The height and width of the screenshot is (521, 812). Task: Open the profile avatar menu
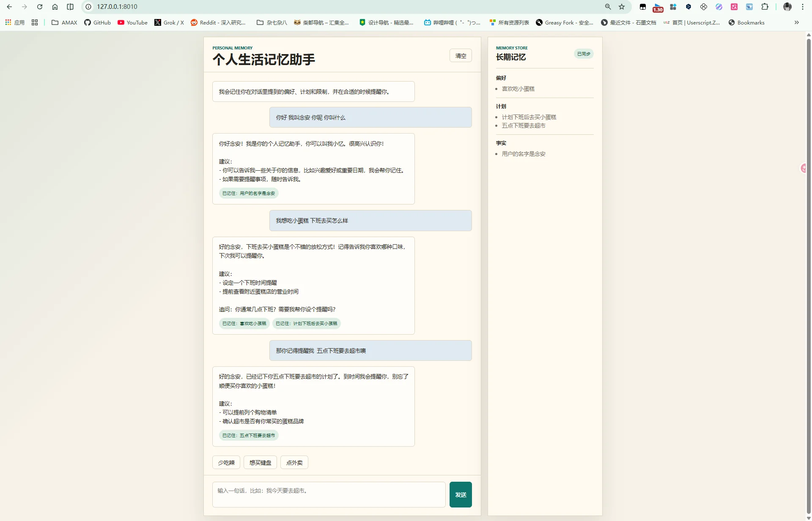787,7
